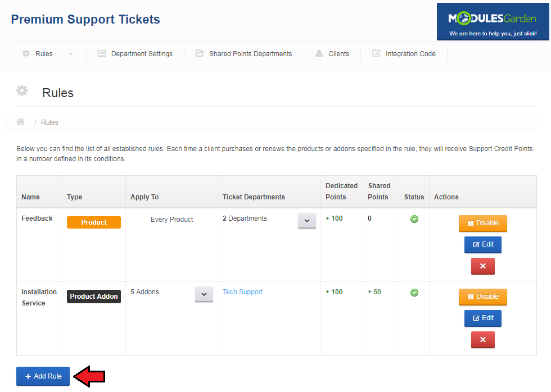The image size is (551, 392).
Task: Click the green status icon for Installation Service
Action: (x=414, y=293)
